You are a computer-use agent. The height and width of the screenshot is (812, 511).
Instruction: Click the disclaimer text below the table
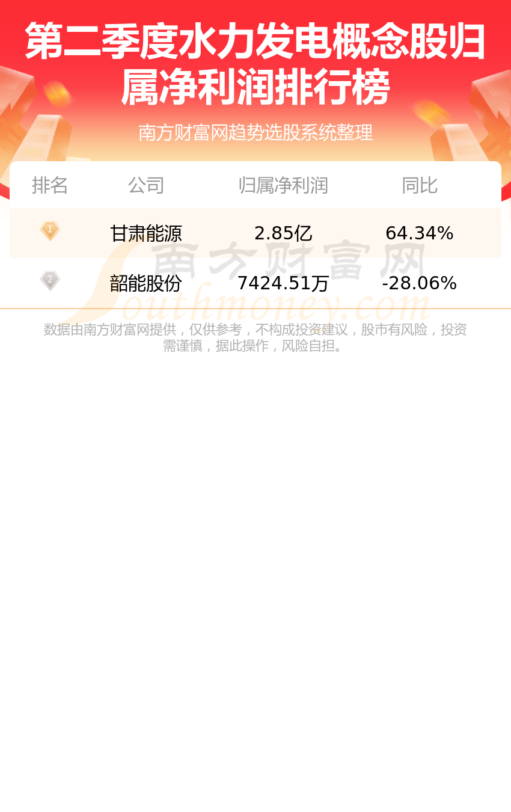[255, 337]
